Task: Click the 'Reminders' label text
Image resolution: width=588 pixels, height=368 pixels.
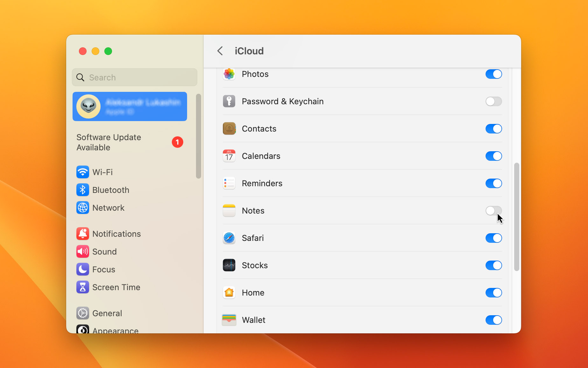Action: (262, 183)
